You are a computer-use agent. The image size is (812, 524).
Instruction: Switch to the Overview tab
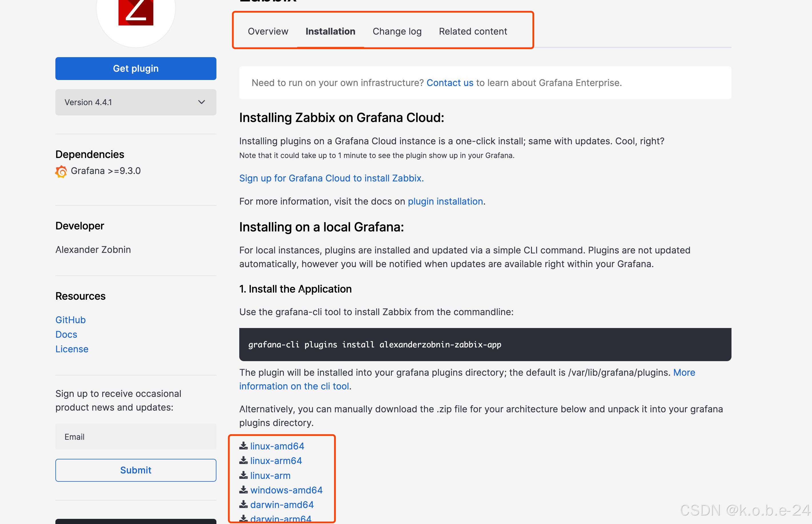pos(268,31)
